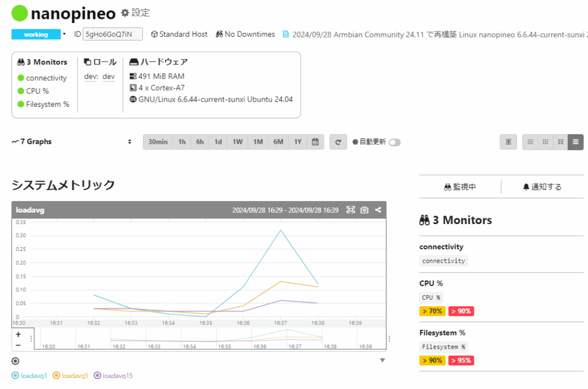Share the loadavg graph
The height and width of the screenshot is (389, 588).
[378, 210]
